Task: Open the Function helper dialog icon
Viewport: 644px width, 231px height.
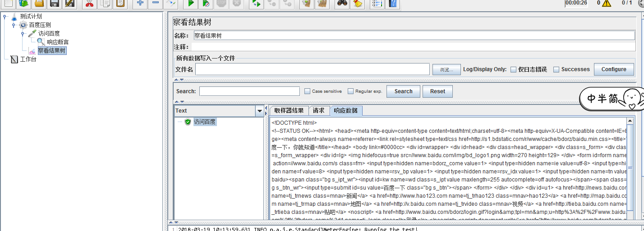Action: [x=377, y=4]
